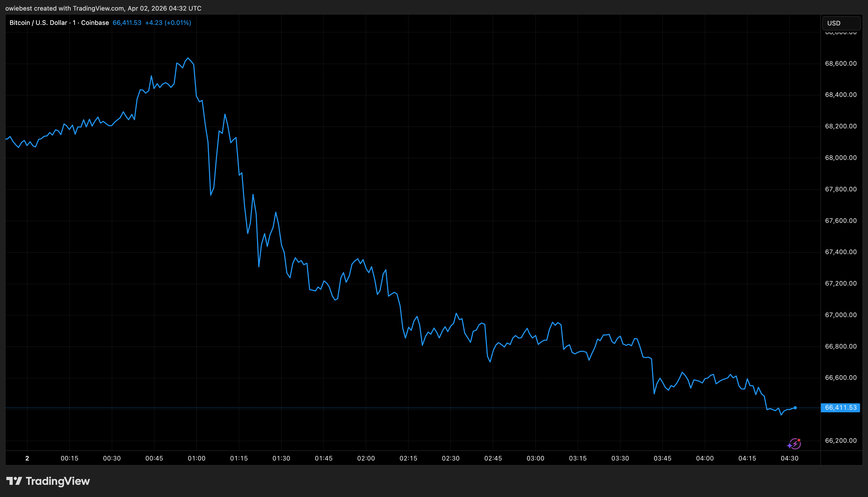Screen dimensions: 868x497
Task: Click the 68,000.00 price scale label
Action: pyautogui.click(x=840, y=158)
